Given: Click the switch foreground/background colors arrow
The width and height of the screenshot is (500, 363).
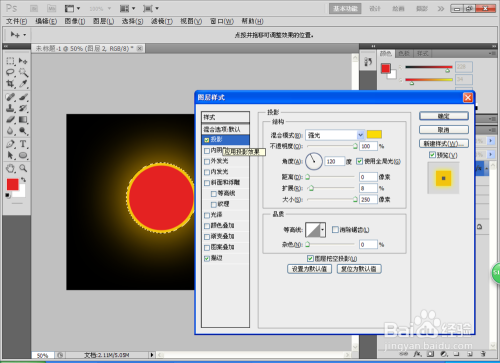Looking at the screenshot, I should click(x=23, y=180).
